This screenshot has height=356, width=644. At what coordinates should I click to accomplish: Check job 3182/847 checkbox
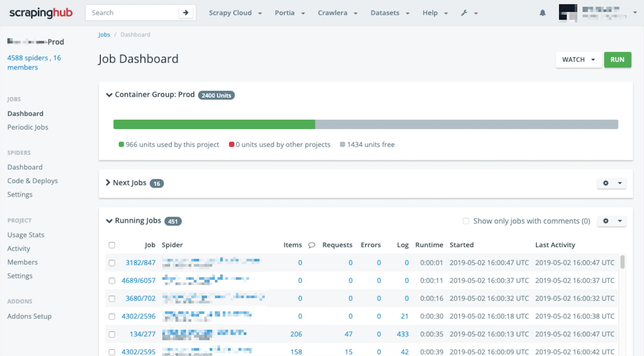pyautogui.click(x=112, y=263)
